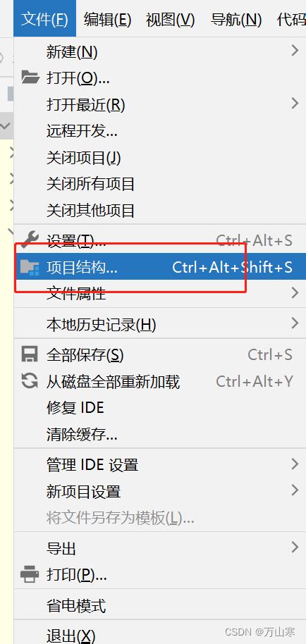Expand the 导出 submenu arrow
The image size is (306, 644).
click(295, 547)
